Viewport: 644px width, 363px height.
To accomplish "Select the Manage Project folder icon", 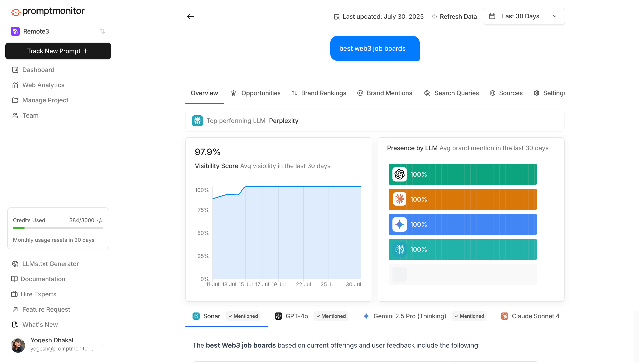I will (15, 100).
